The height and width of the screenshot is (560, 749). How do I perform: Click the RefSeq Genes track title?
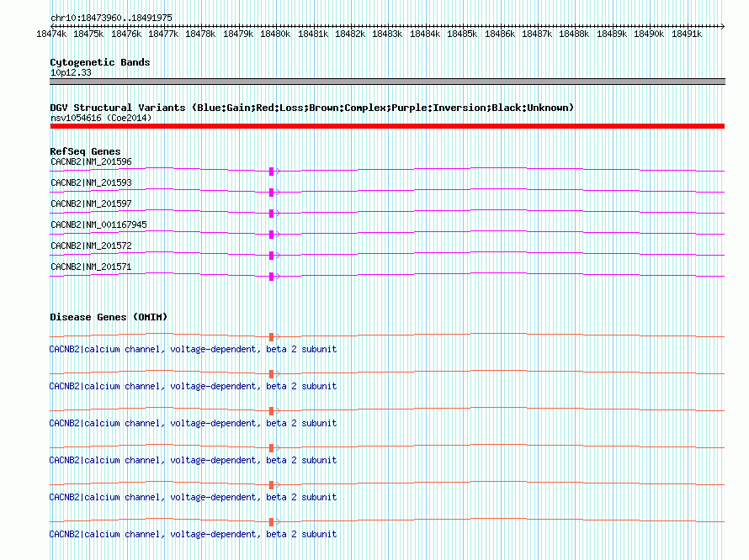(x=85, y=151)
